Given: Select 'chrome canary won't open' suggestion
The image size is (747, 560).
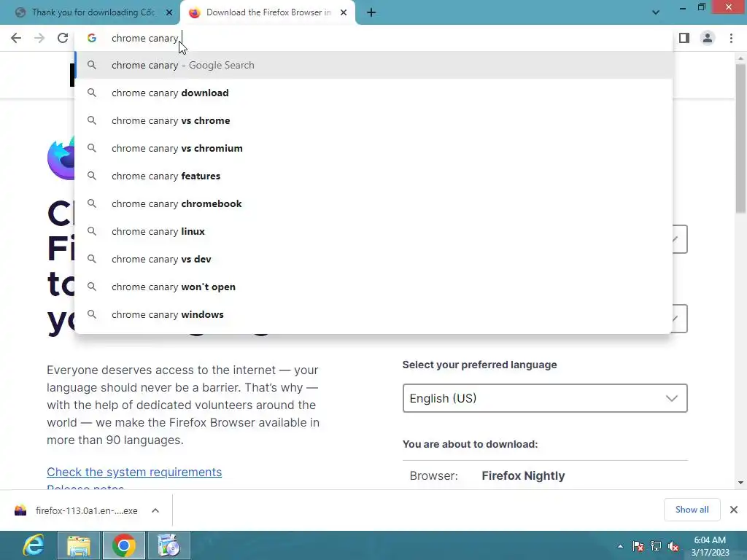Looking at the screenshot, I should tap(374, 287).
